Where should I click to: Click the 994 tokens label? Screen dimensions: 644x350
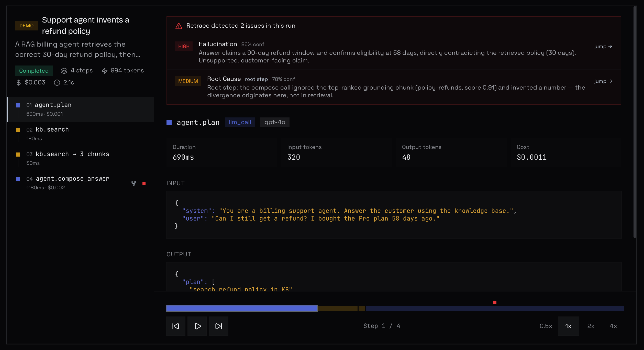[127, 70]
